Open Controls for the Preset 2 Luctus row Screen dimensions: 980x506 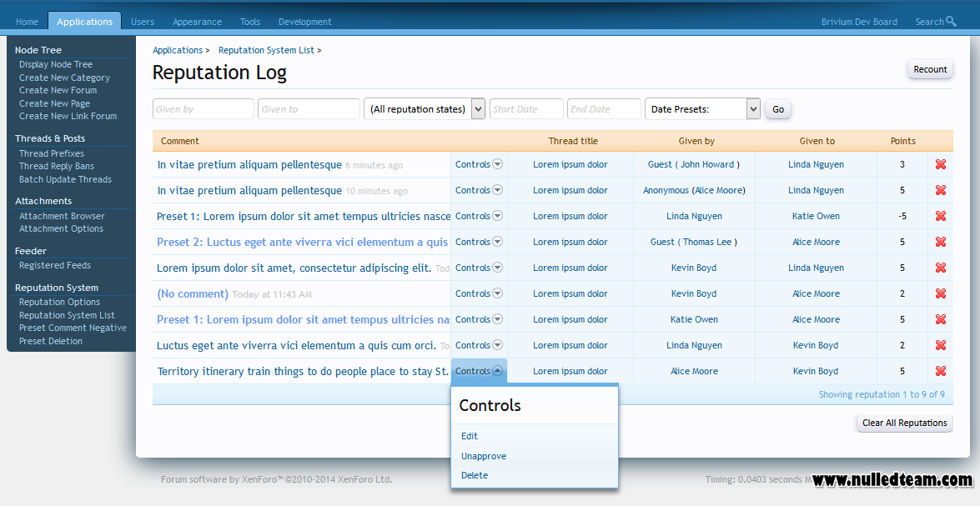pos(479,242)
